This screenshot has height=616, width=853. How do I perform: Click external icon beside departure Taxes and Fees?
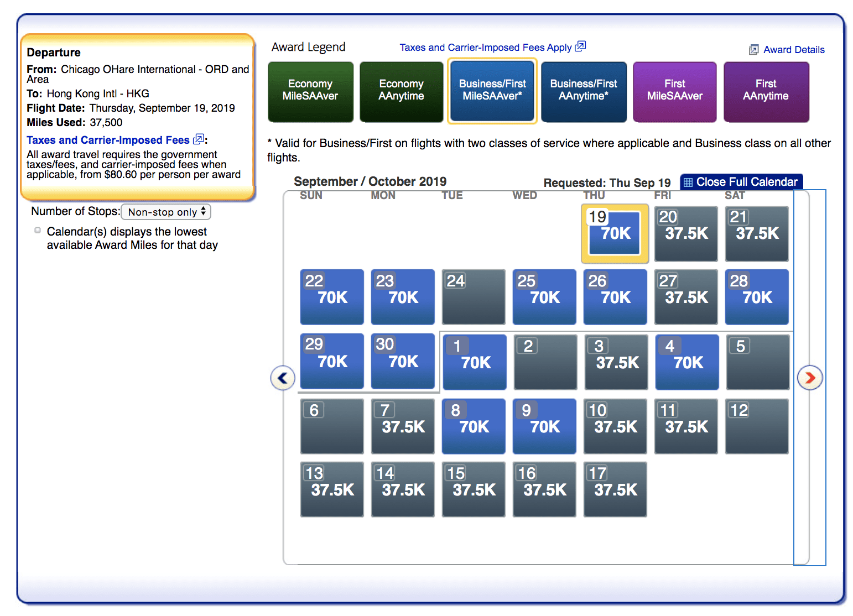tap(198, 139)
